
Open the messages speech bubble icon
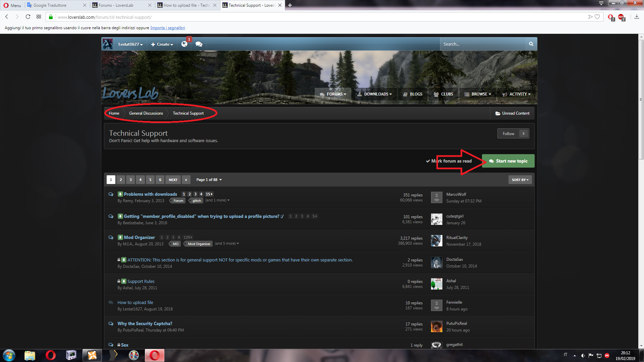coord(199,44)
